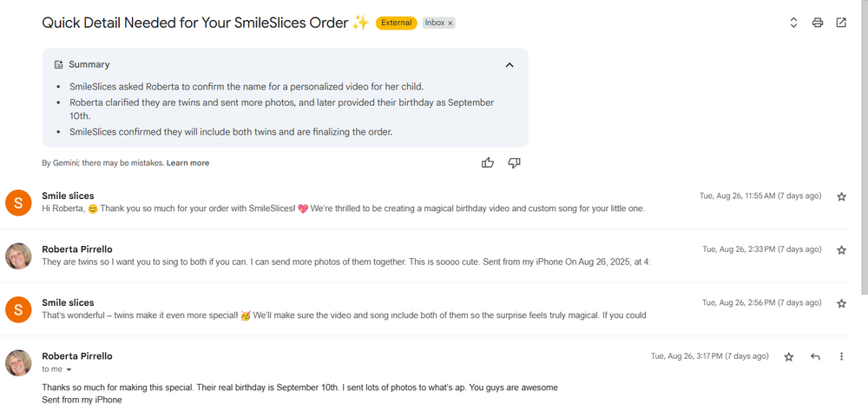
Task: Click the print all icon
Action: click(x=817, y=23)
